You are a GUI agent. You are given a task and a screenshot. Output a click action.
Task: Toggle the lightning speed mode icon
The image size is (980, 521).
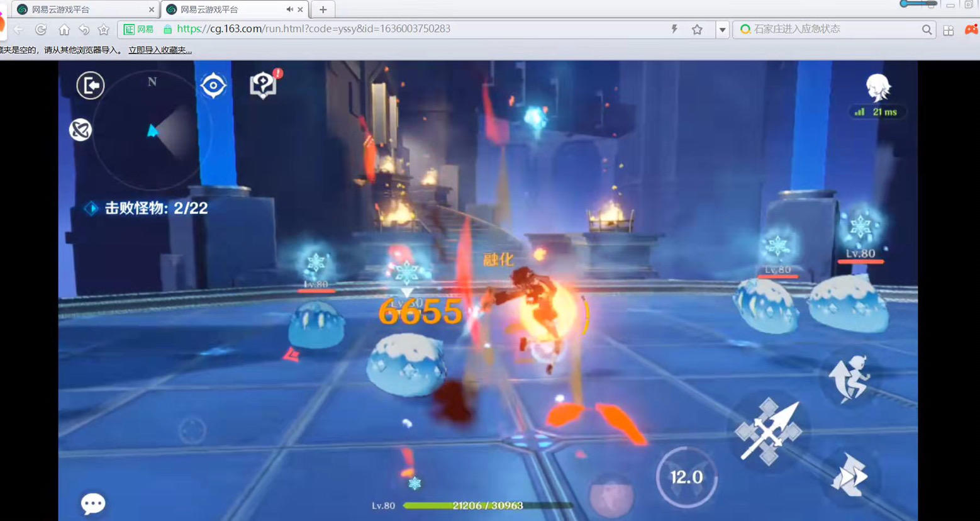[674, 29]
